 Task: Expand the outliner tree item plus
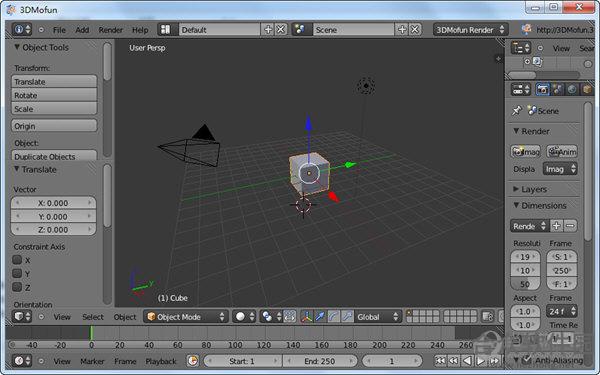pyautogui.click(x=527, y=62)
